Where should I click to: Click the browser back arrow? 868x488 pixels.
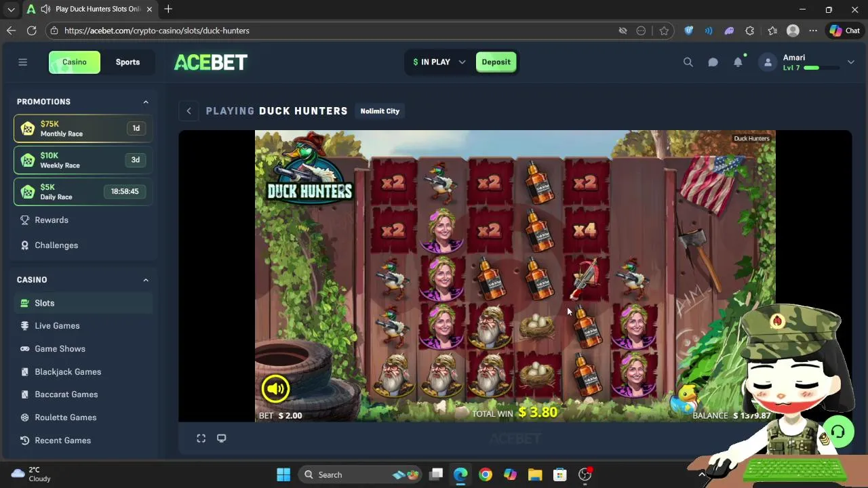11,30
